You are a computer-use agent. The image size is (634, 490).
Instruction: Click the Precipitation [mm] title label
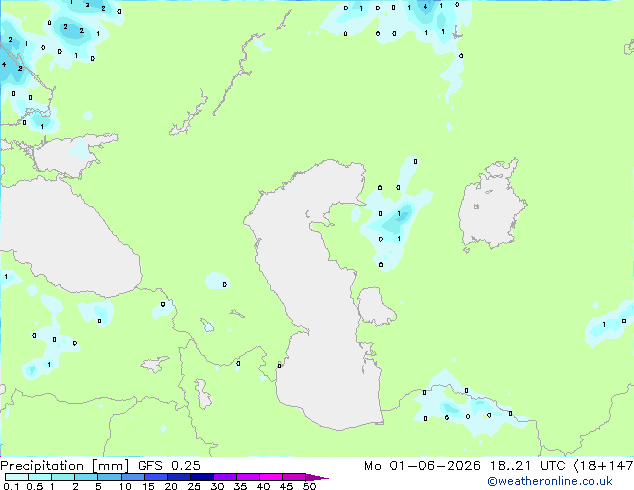point(65,466)
